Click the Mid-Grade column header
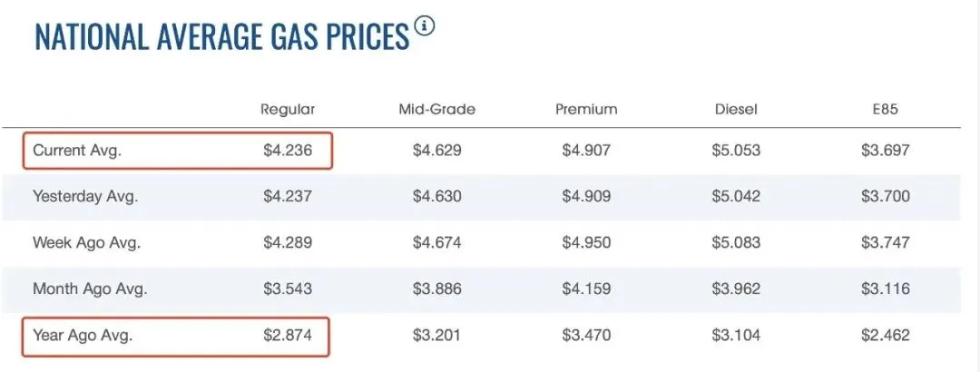 pos(436,109)
